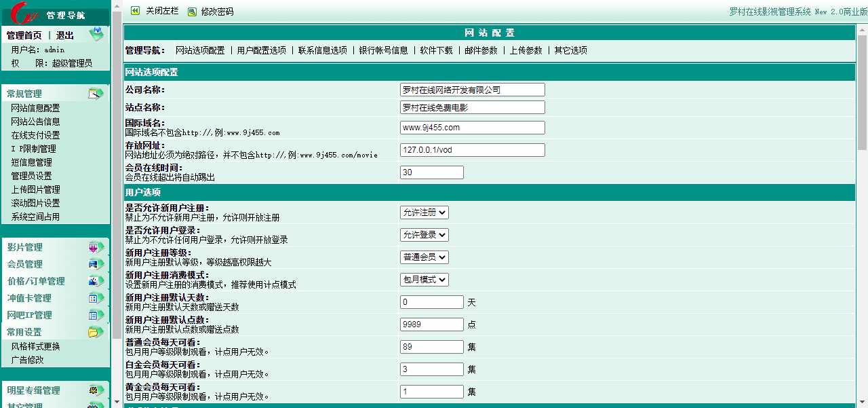Click the 价格/订单管理 section icon
The image size is (868, 408).
[x=96, y=281]
